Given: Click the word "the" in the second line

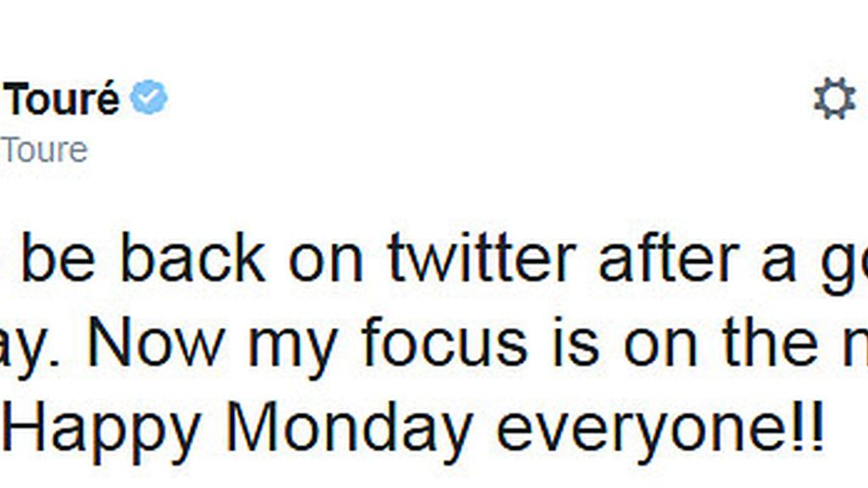Looking at the screenshot, I should 770,344.
